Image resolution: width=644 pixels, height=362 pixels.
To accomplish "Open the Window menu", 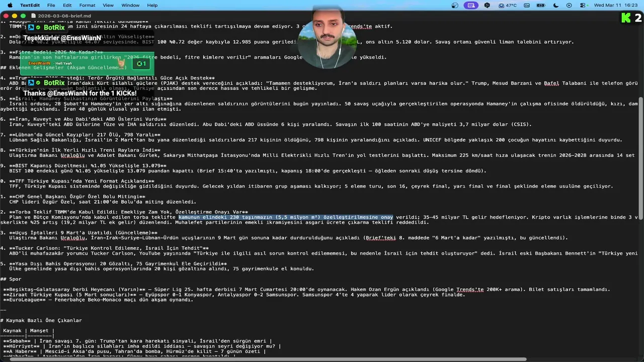I will [x=130, y=5].
